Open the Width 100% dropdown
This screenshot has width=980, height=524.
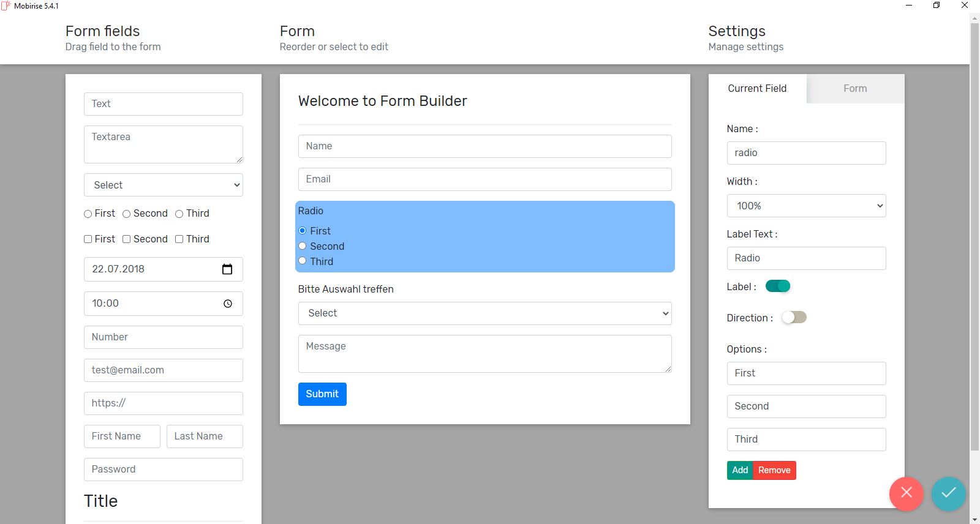pos(806,206)
